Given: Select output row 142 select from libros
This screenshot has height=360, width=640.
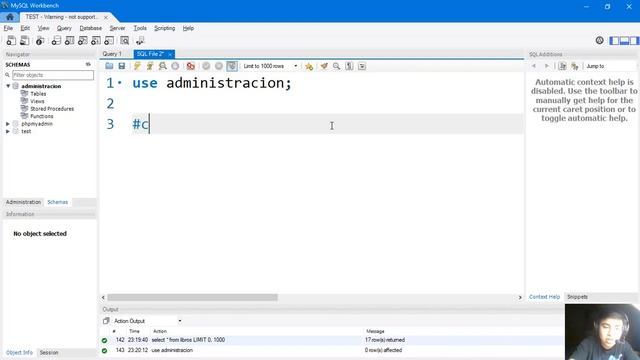Looking at the screenshot, I should coord(331,340).
